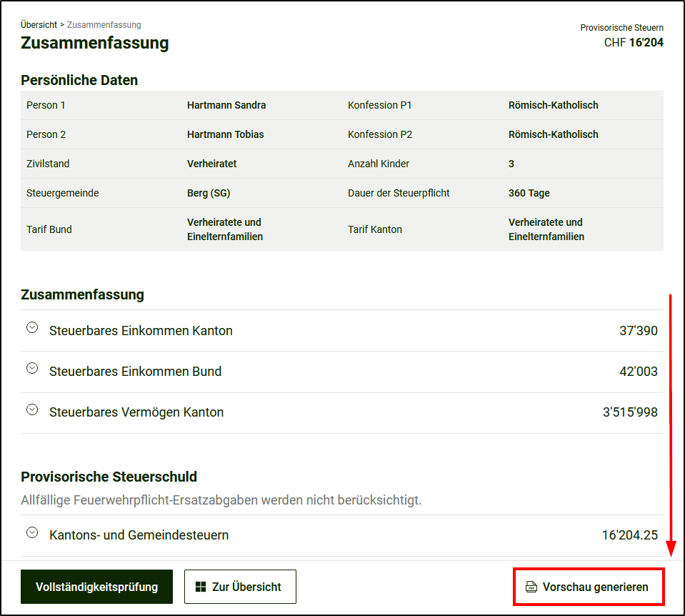Expand the Kantons- und Gemeindesteuern chevron
The height and width of the screenshot is (616, 685).
point(32,532)
